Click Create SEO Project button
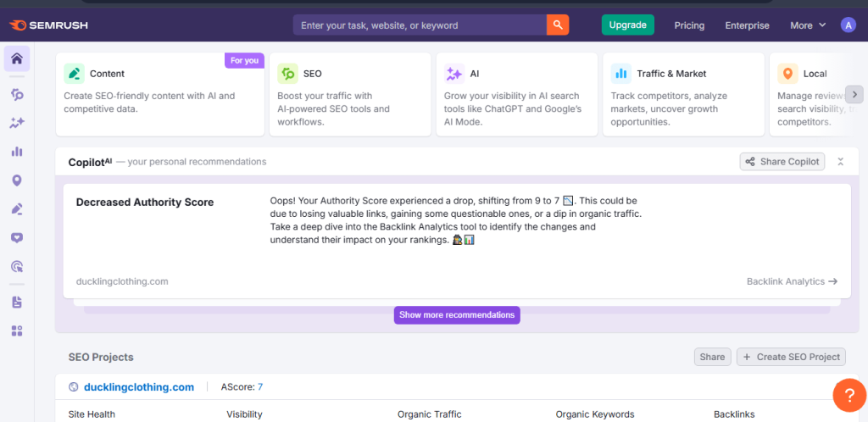This screenshot has width=868, height=422. point(792,357)
